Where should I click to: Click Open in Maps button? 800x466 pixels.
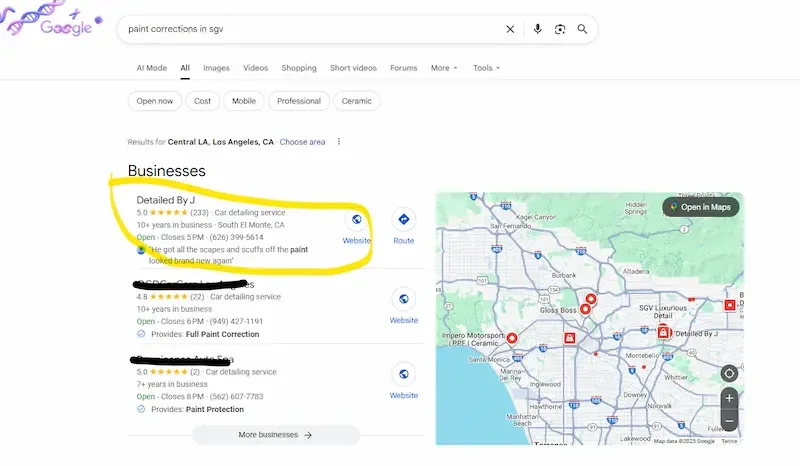(x=701, y=207)
